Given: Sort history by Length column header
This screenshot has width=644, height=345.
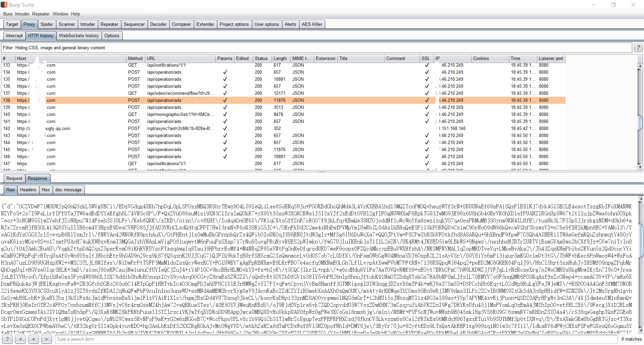Looking at the screenshot, I should 281,58.
